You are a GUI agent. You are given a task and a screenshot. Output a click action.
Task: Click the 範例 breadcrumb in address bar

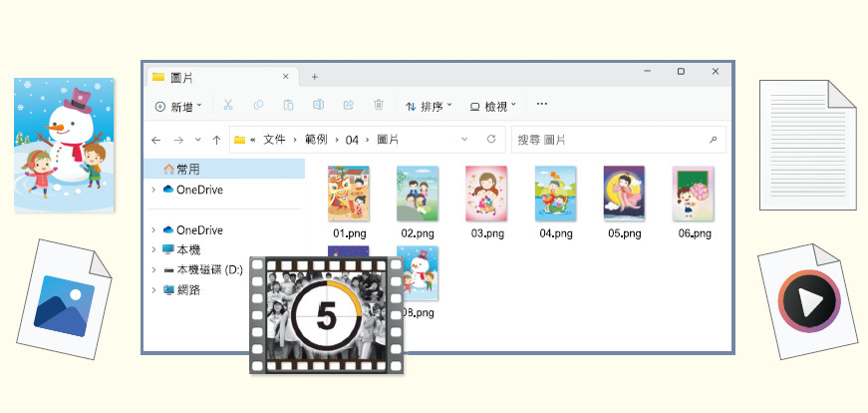[x=317, y=140]
